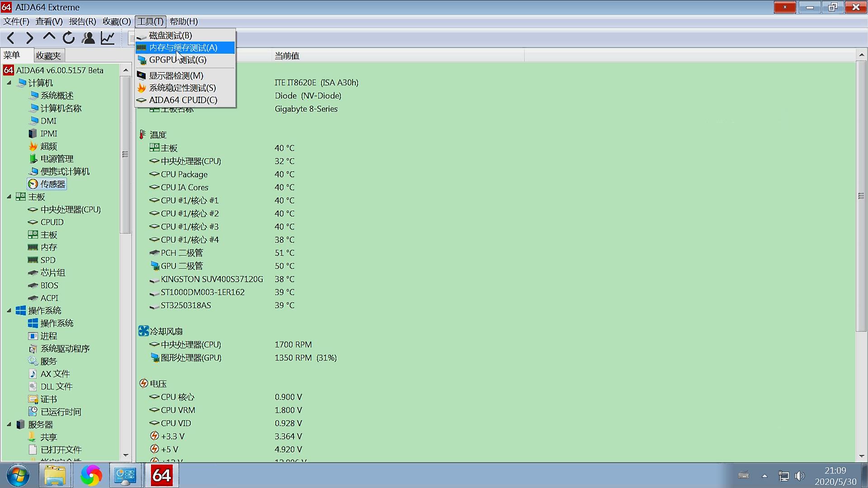Viewport: 868px width, 488px height.
Task: Click the Refresh toolbar icon
Action: [x=69, y=38]
